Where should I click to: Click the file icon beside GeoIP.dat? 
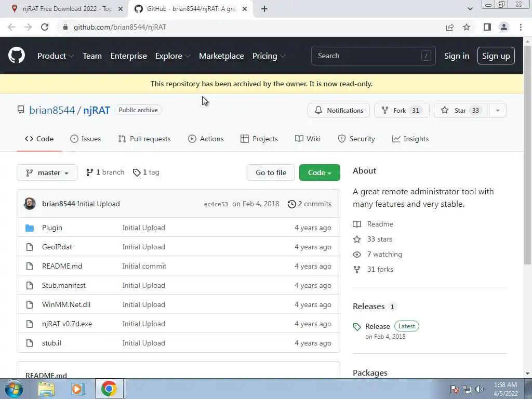tap(30, 247)
